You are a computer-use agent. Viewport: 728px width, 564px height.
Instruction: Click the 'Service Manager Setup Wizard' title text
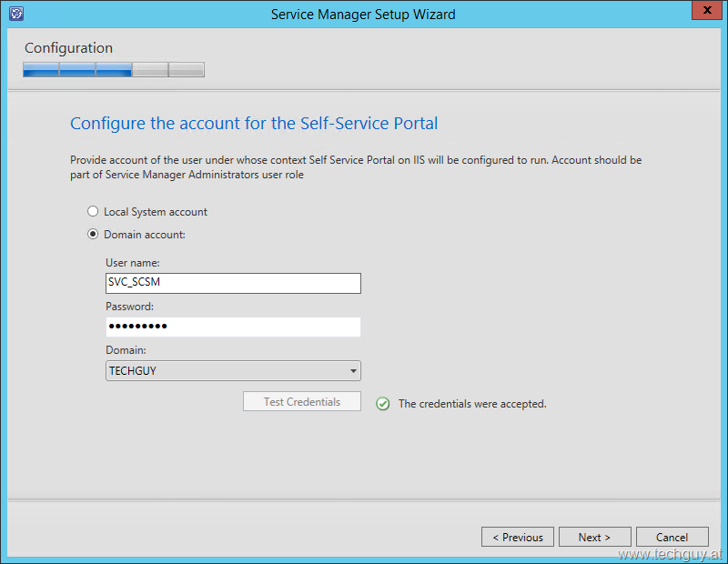tap(363, 15)
